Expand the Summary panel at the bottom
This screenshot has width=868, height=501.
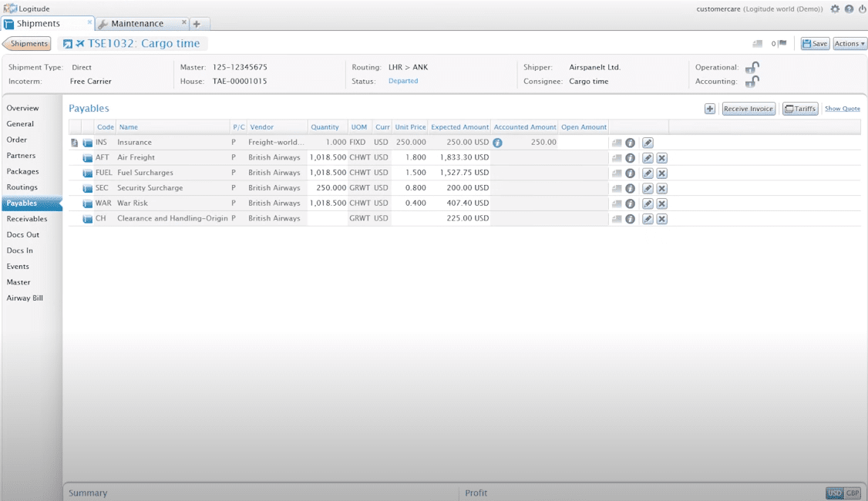pos(88,493)
